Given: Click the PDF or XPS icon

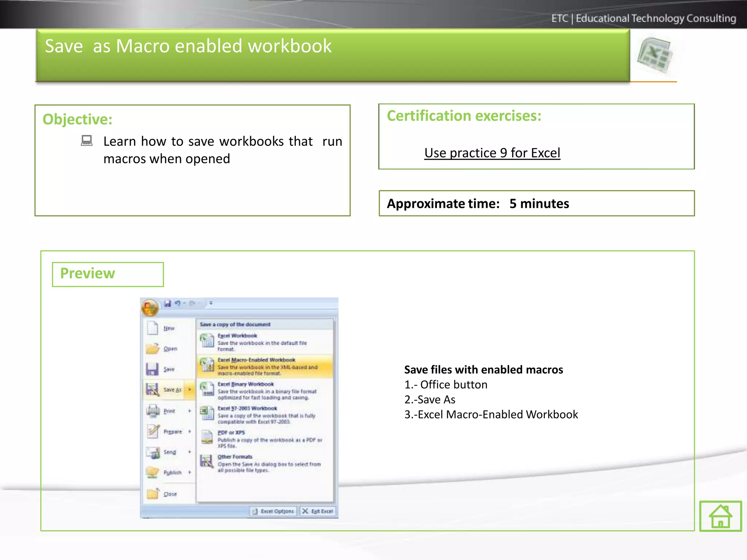Looking at the screenshot, I should click(x=207, y=437).
